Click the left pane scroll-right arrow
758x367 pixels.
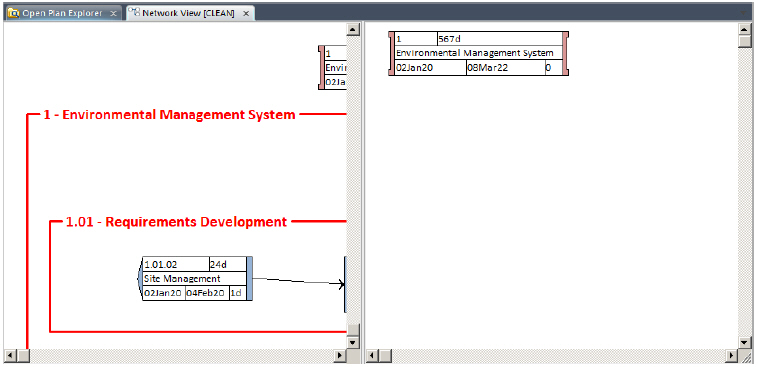coord(341,356)
